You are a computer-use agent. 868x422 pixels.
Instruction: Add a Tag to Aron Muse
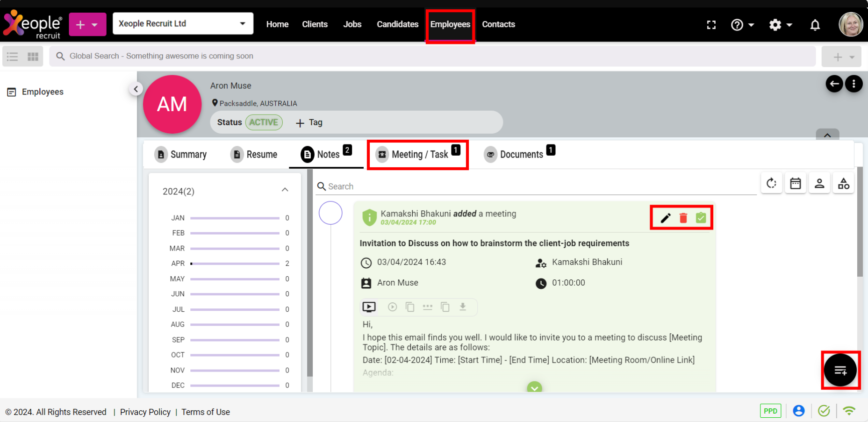[309, 122]
